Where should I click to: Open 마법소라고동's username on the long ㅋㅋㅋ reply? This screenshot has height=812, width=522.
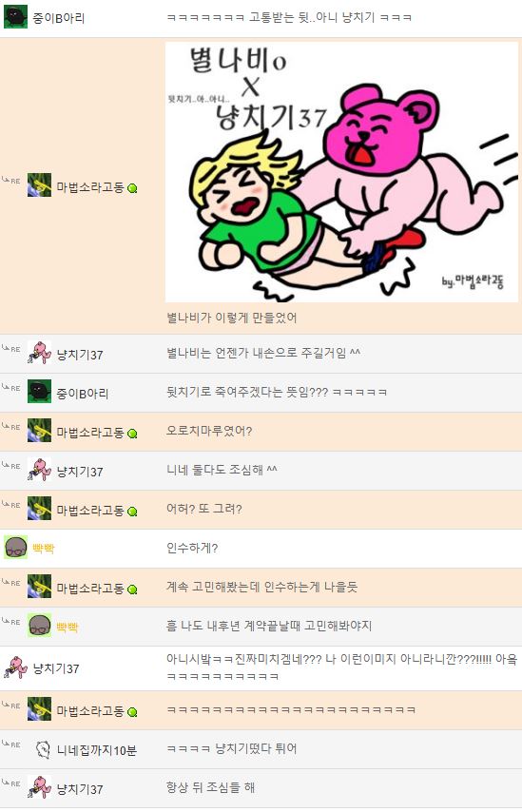90,711
